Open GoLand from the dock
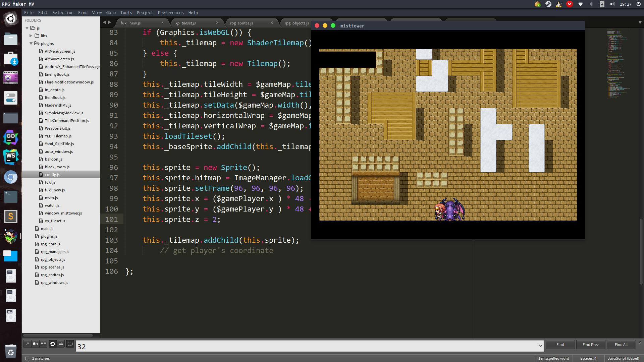This screenshot has width=644, height=362. [x=10, y=137]
